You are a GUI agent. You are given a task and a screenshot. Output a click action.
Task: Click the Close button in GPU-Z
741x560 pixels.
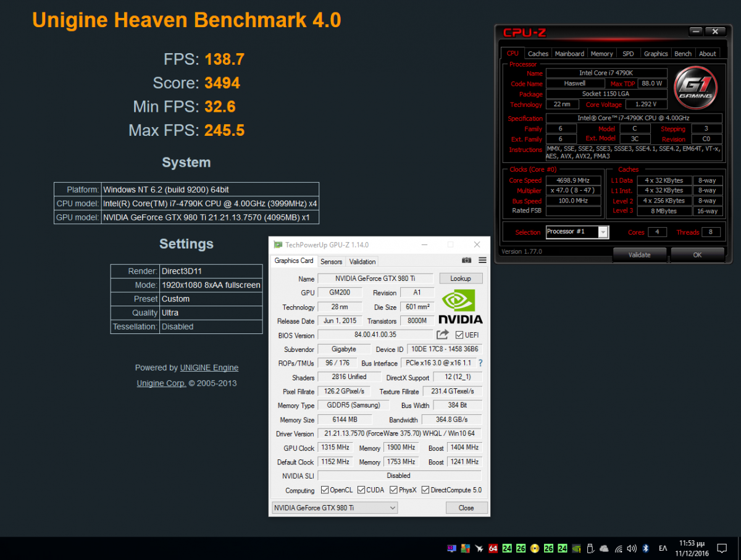466,508
